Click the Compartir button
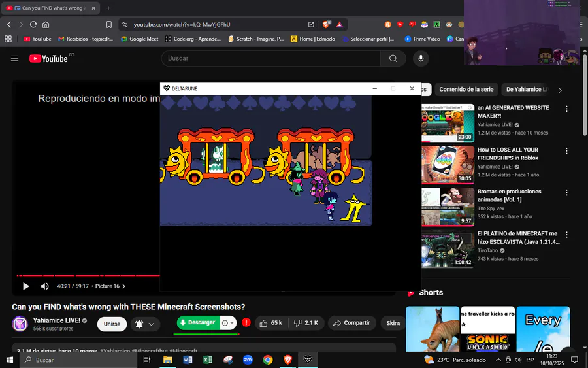This screenshot has width=588, height=368. [x=351, y=323]
